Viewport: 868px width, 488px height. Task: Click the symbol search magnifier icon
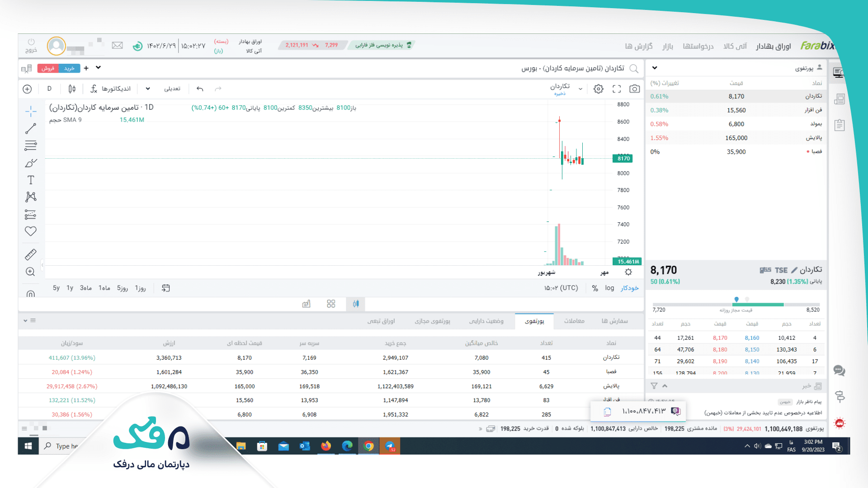tap(634, 68)
